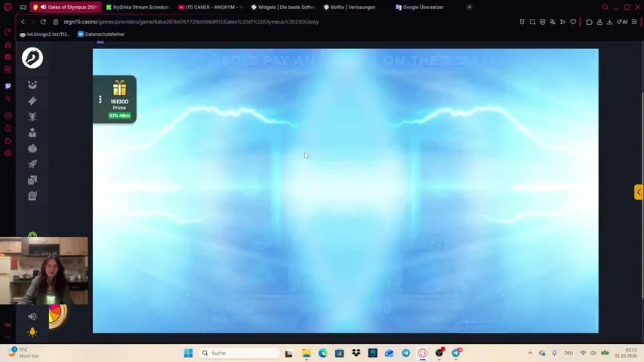Open the player play icon in toolbar
Image resolution: width=644 pixels, height=362 pixels.
(563, 22)
